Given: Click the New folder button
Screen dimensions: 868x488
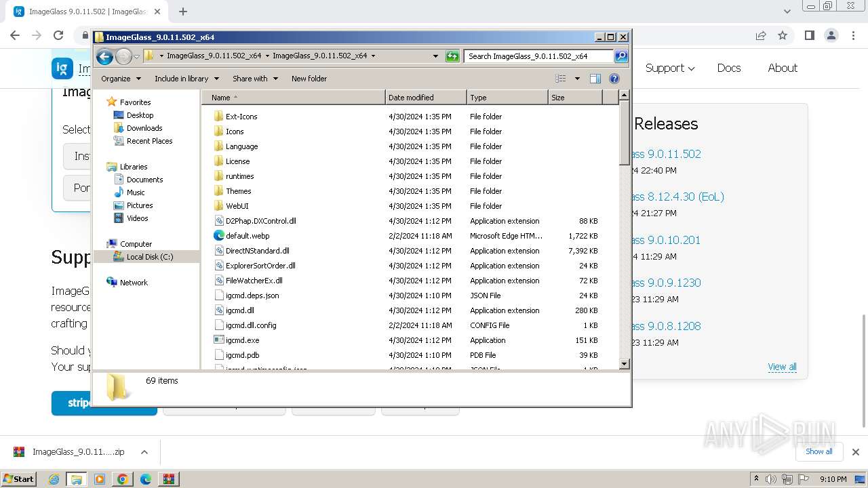Looking at the screenshot, I should tap(309, 79).
